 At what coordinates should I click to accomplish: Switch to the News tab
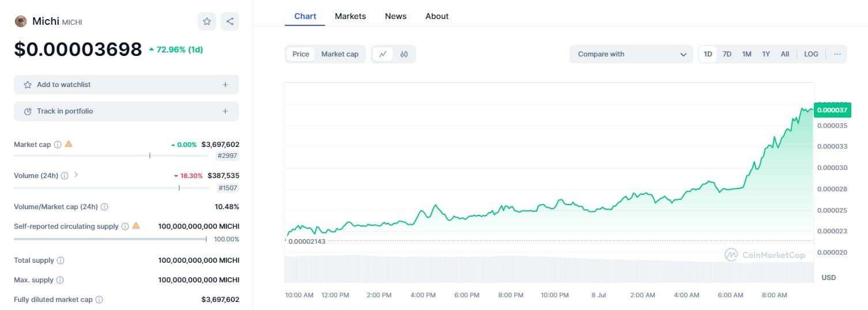(x=395, y=16)
